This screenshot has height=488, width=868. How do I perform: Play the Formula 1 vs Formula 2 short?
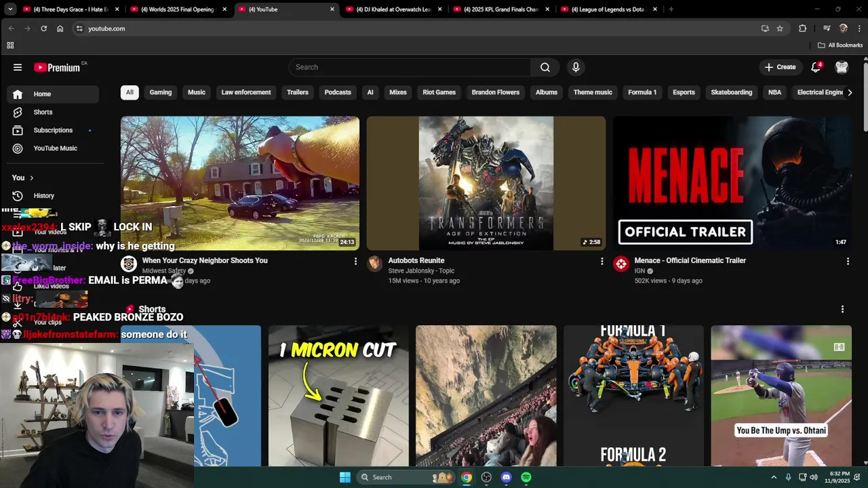[633, 396]
